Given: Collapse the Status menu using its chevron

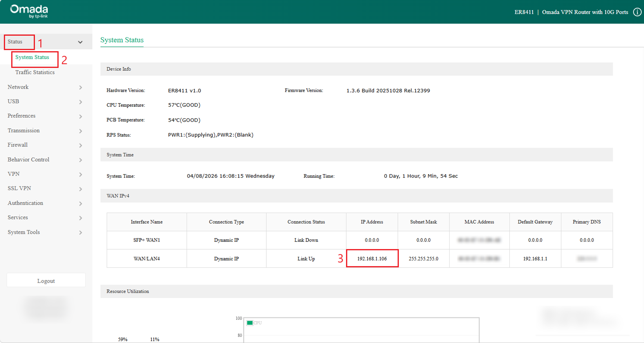Looking at the screenshot, I should pyautogui.click(x=80, y=42).
